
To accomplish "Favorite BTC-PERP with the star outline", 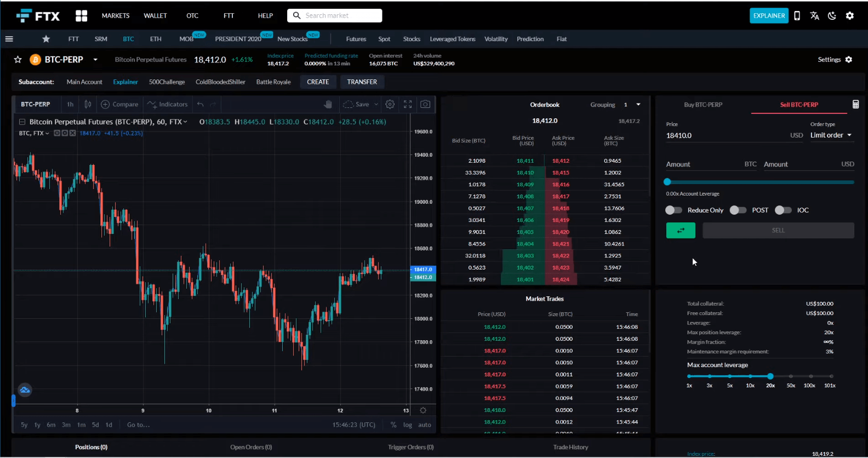I will 18,60.
